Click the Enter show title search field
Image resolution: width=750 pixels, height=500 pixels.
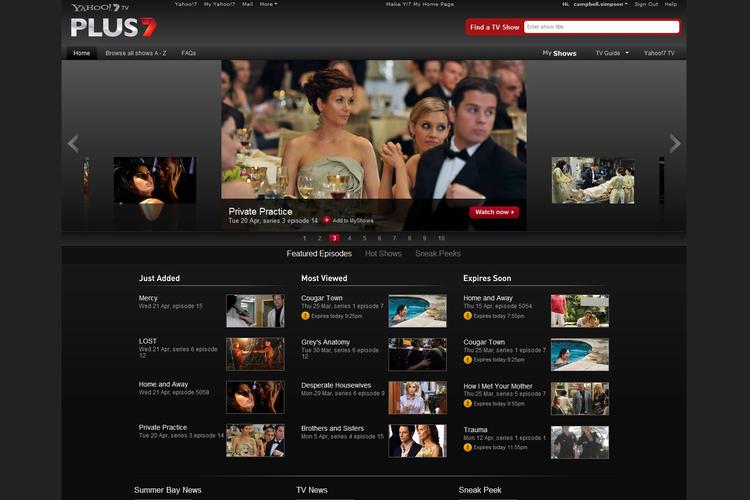pos(601,27)
